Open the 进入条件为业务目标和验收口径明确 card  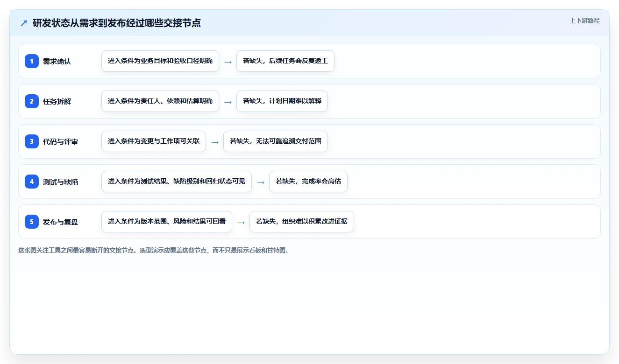pos(160,61)
